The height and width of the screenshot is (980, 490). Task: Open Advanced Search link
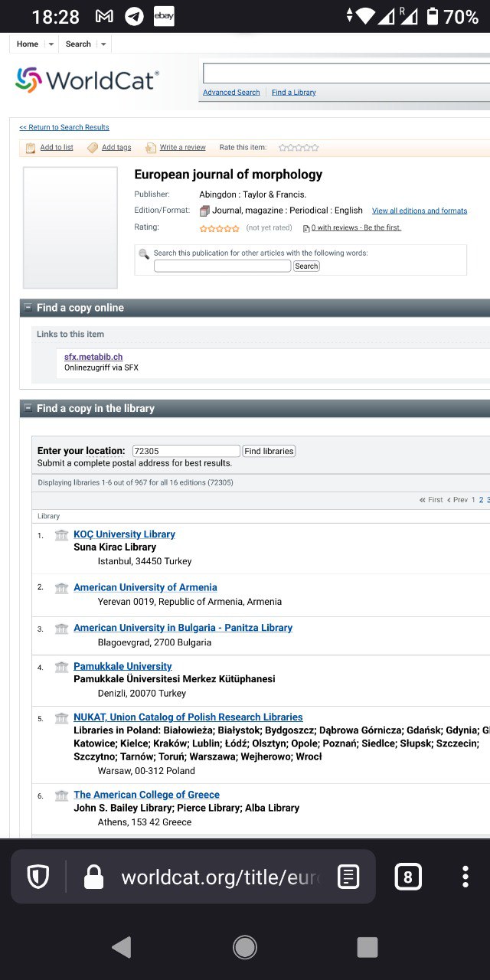[231, 93]
